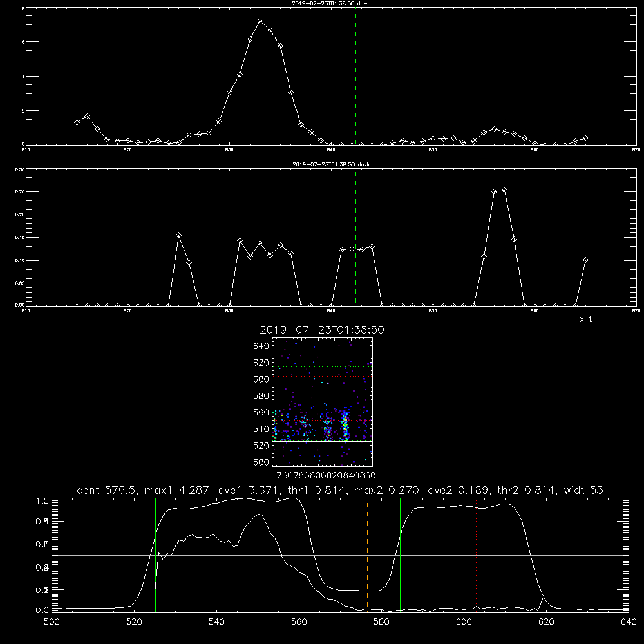Click the y-axis label 500 of the image map

[261, 462]
